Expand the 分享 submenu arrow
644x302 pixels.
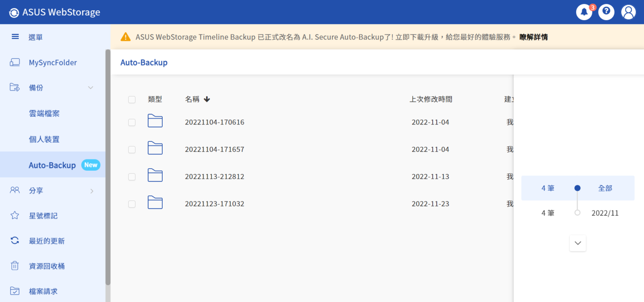92,191
